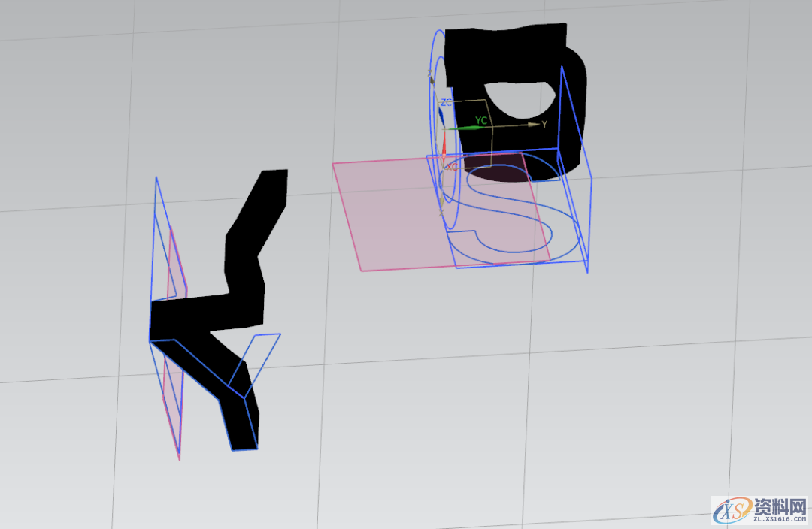Click the XS logo watermark icon
This screenshot has width=812, height=529.
coord(730,509)
